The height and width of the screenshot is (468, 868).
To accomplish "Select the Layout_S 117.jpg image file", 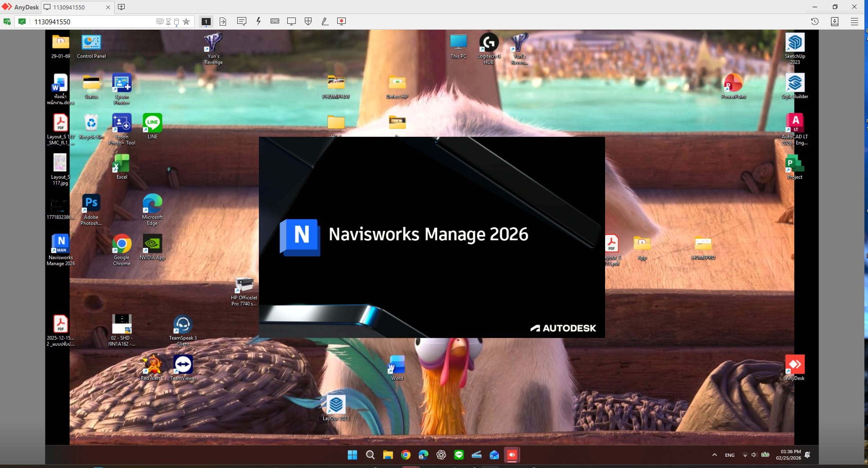I will [x=60, y=169].
